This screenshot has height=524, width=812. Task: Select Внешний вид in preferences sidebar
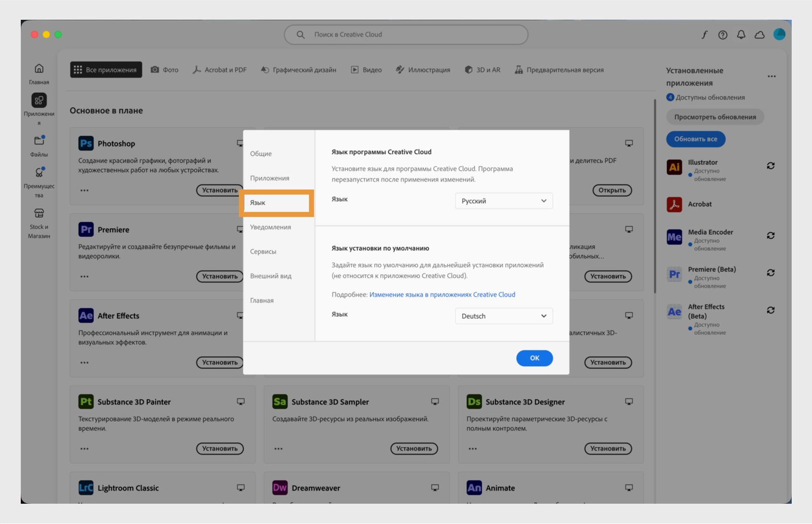tap(270, 276)
